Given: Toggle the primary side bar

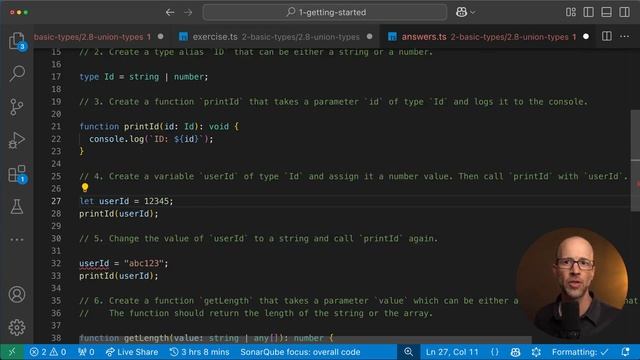Looking at the screenshot, I should point(589,12).
